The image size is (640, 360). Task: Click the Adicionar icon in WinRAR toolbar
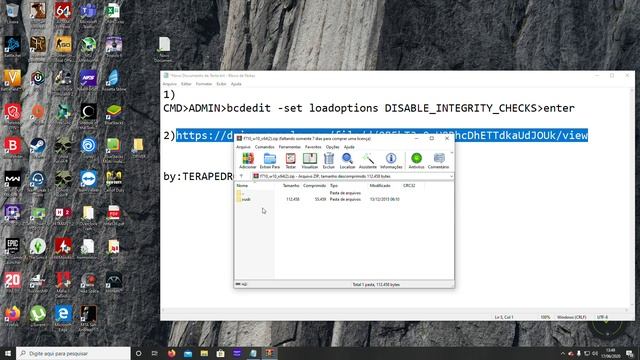(247, 160)
